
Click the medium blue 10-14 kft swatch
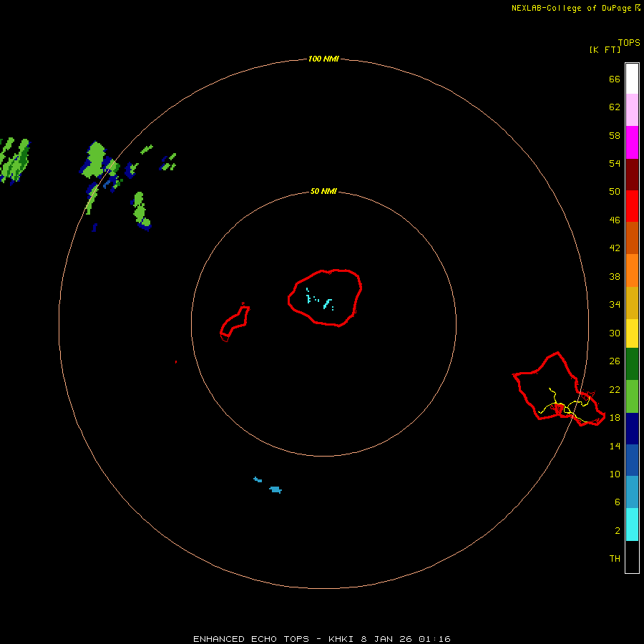tap(632, 460)
